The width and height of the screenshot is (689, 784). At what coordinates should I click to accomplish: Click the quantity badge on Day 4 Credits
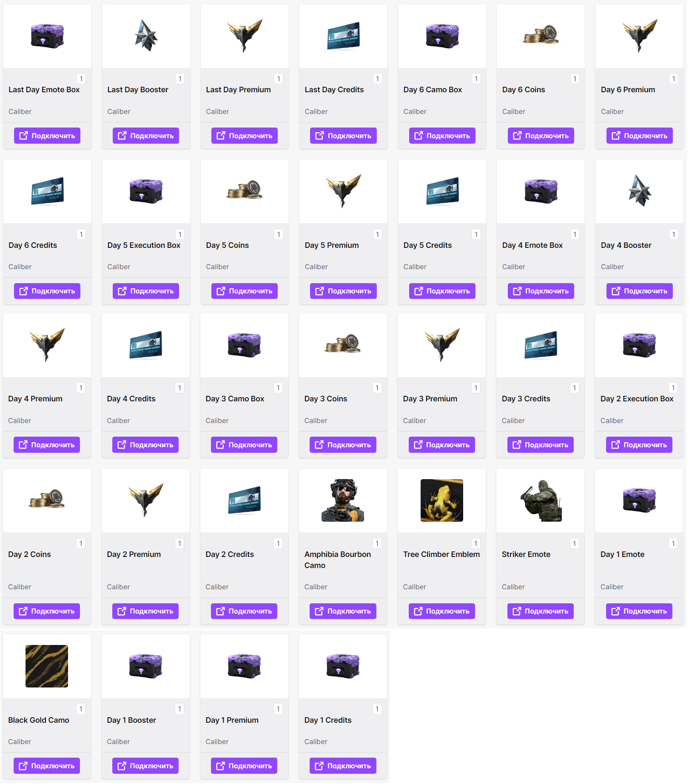pos(179,388)
